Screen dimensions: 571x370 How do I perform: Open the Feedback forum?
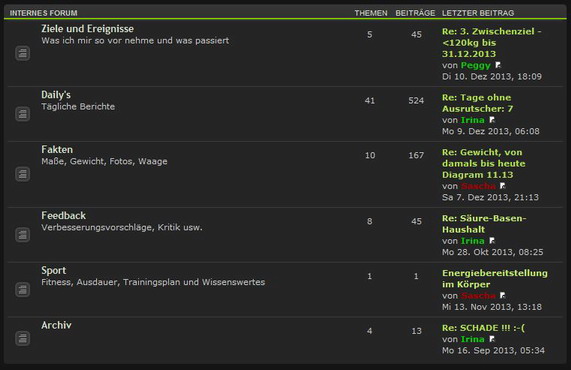click(x=63, y=216)
